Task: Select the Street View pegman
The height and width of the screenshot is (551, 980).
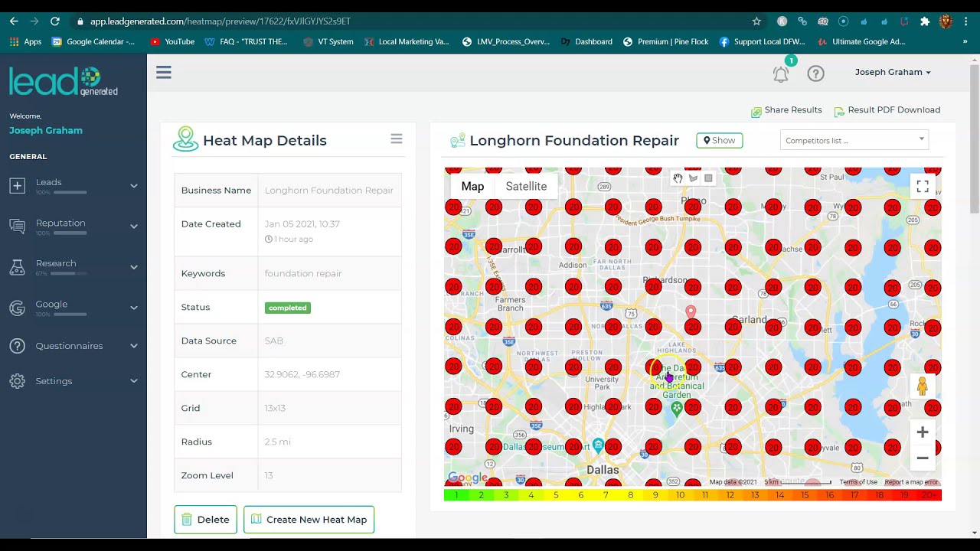Action: [x=922, y=386]
